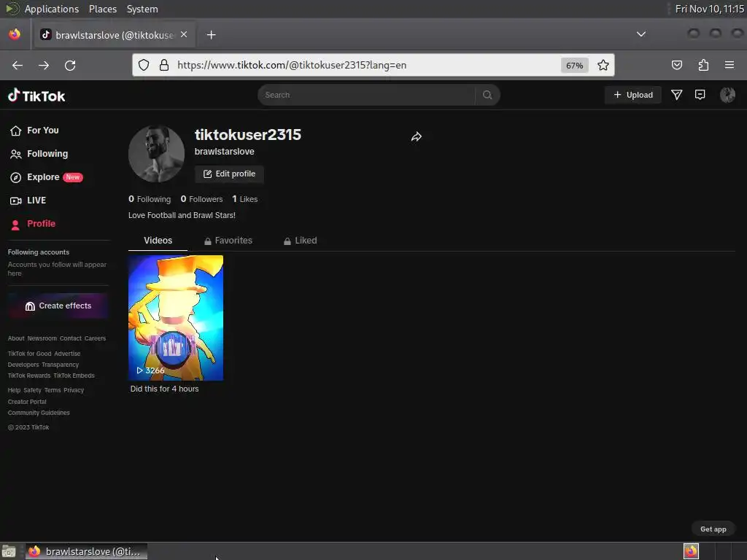Image resolution: width=747 pixels, height=560 pixels.
Task: Switch to the Videos tab
Action: click(x=158, y=241)
